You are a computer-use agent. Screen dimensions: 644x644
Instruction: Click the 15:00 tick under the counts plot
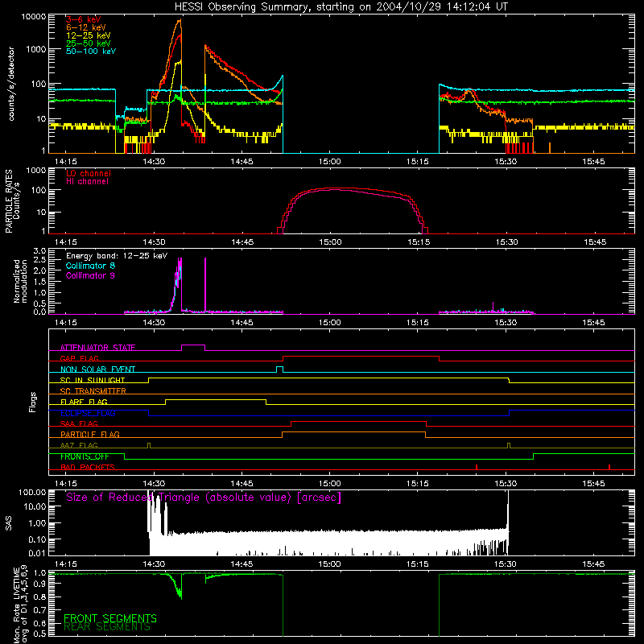pos(329,162)
